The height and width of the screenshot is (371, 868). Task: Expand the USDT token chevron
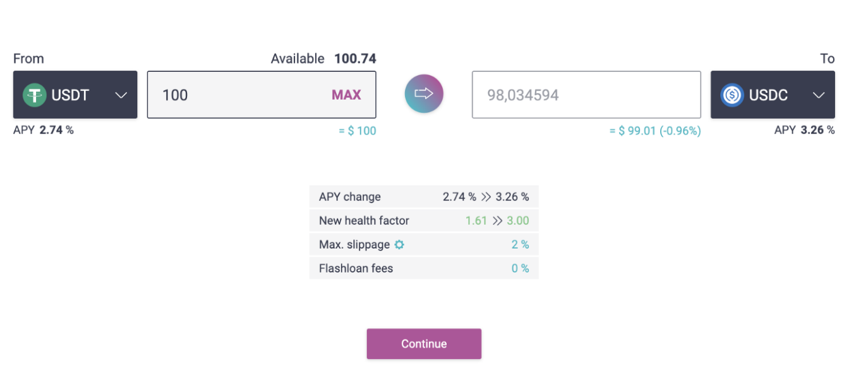121,95
